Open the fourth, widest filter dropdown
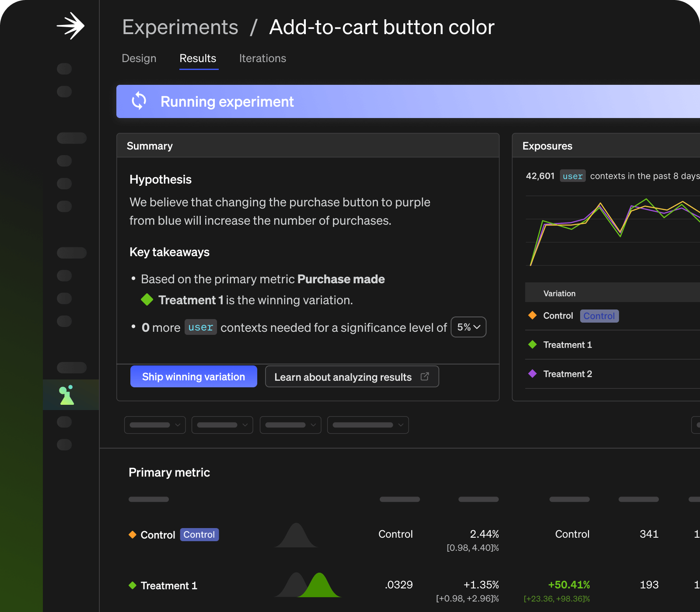Image resolution: width=700 pixels, height=612 pixels. 368,425
